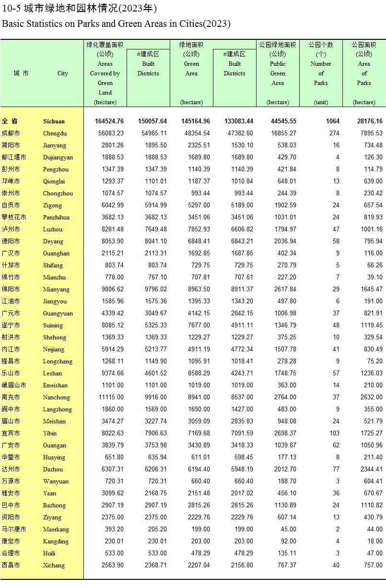Click the Guanghan city name
The image size is (386, 588).
(56, 253)
